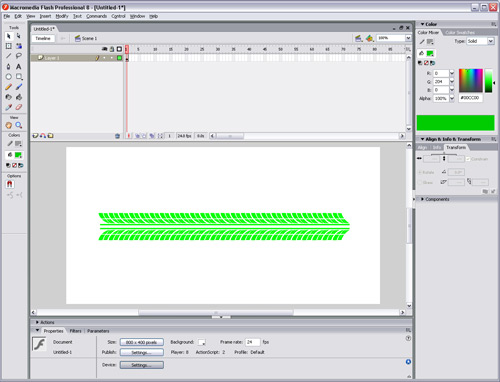Toggle the Constrain checkbox in Transform
This screenshot has width=500, height=382.
pos(468,159)
